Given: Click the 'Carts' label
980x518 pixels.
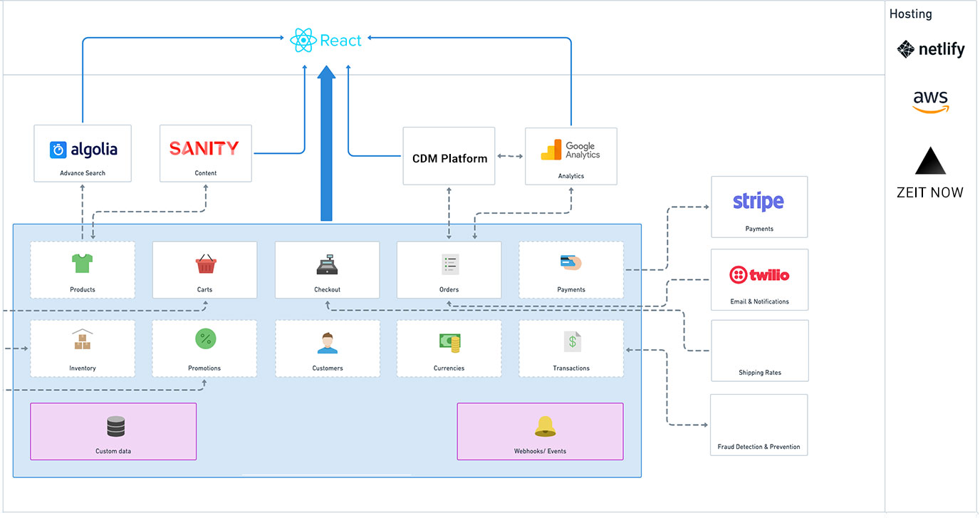Looking at the screenshot, I should 205,290.
